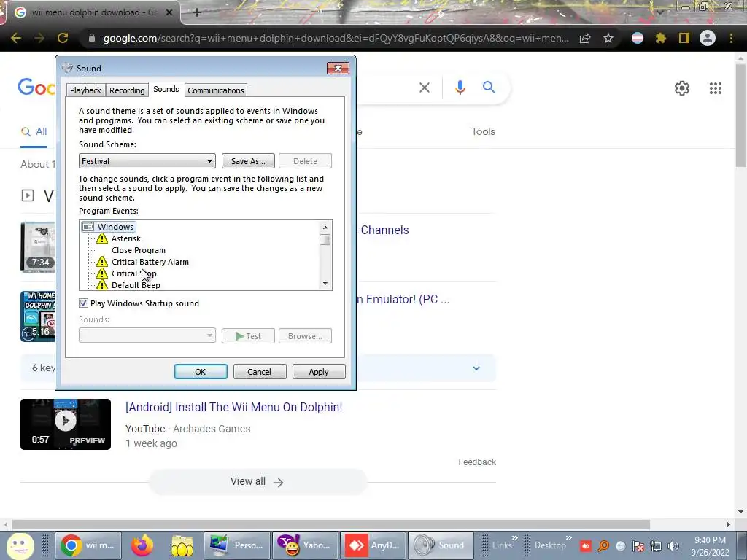Switch to Playback tab in Sound dialog
The height and width of the screenshot is (560, 747).
pos(85,90)
